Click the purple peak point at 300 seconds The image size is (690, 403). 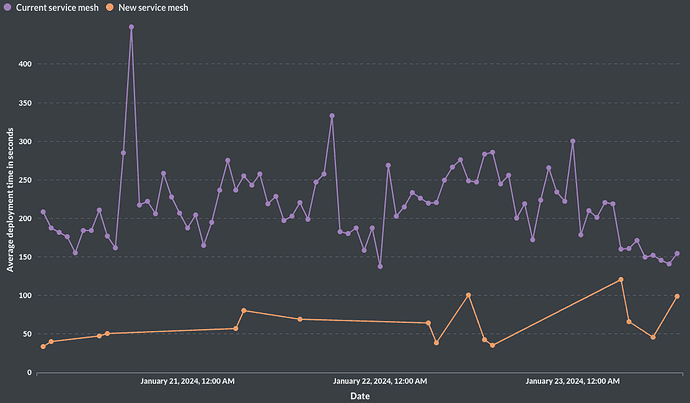click(573, 142)
